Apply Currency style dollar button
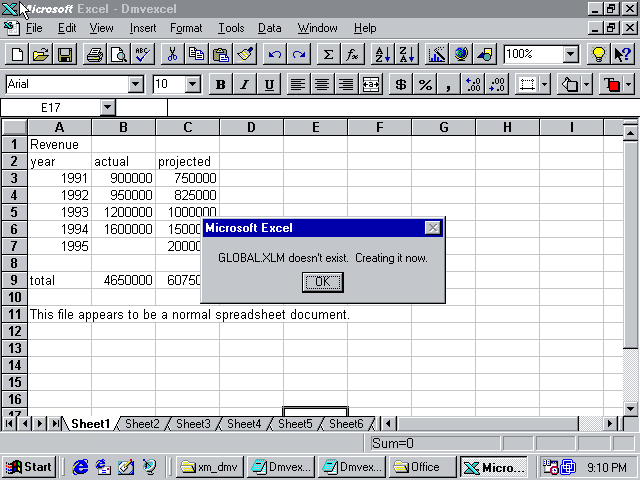The height and width of the screenshot is (480, 640). tap(401, 84)
